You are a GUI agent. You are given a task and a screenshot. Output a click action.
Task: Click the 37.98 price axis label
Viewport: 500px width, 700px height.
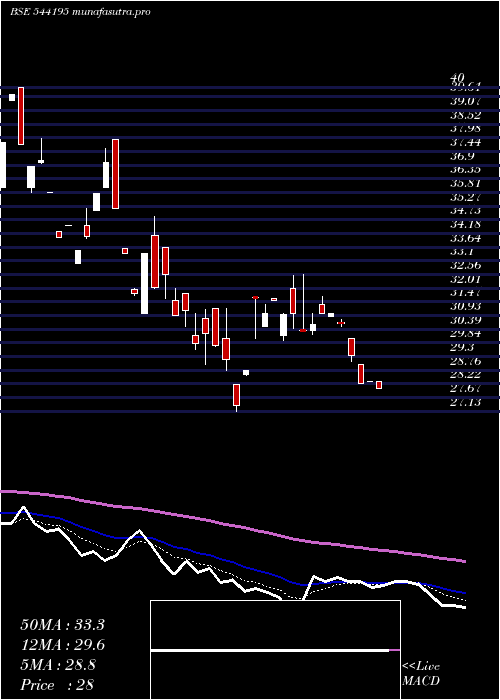click(465, 129)
